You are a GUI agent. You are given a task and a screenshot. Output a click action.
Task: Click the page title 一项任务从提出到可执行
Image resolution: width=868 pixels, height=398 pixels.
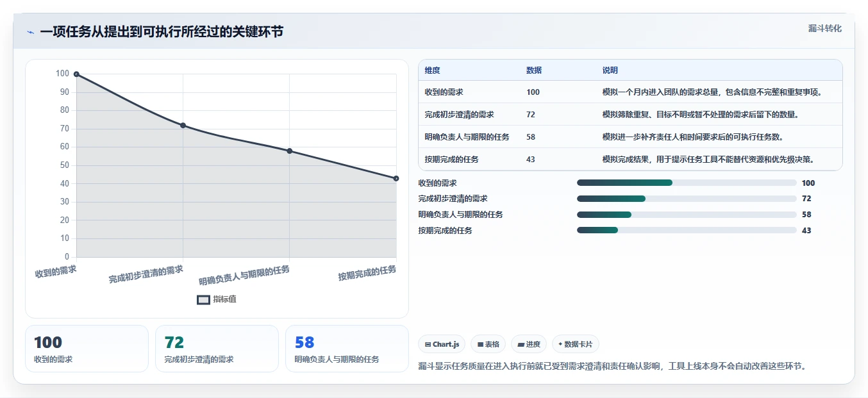162,32
